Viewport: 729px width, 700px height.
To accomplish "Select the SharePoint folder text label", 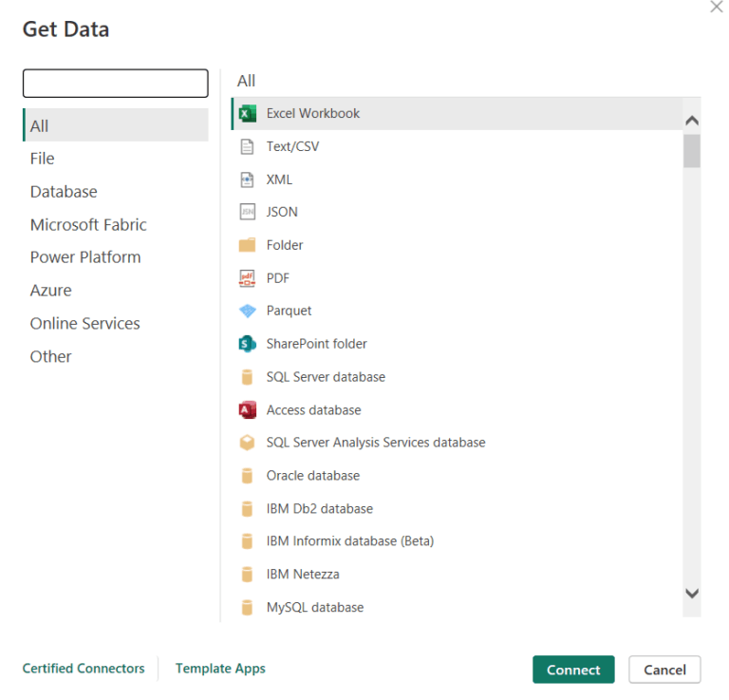I will click(317, 344).
